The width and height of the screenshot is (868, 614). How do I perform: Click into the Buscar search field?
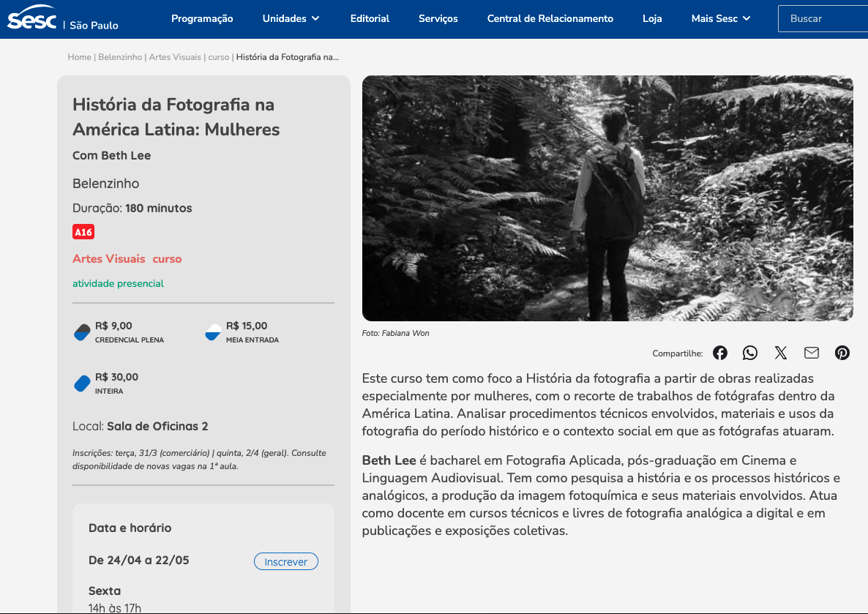click(x=823, y=19)
